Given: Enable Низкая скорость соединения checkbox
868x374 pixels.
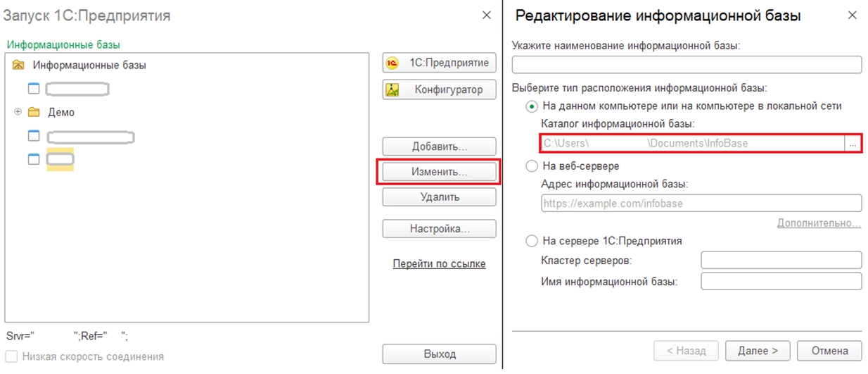Looking at the screenshot, I should coord(11,356).
